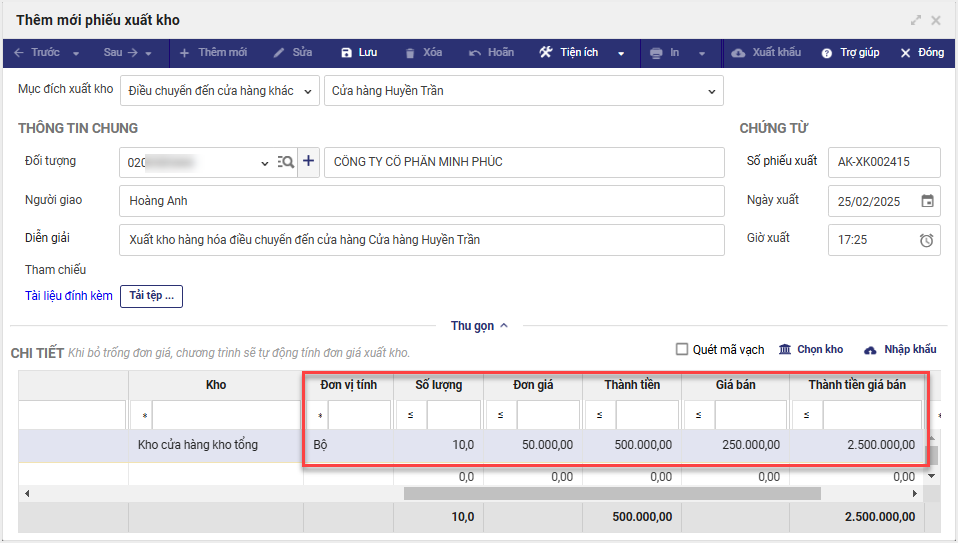Click the plus icon to add Đối tượng

tap(308, 162)
